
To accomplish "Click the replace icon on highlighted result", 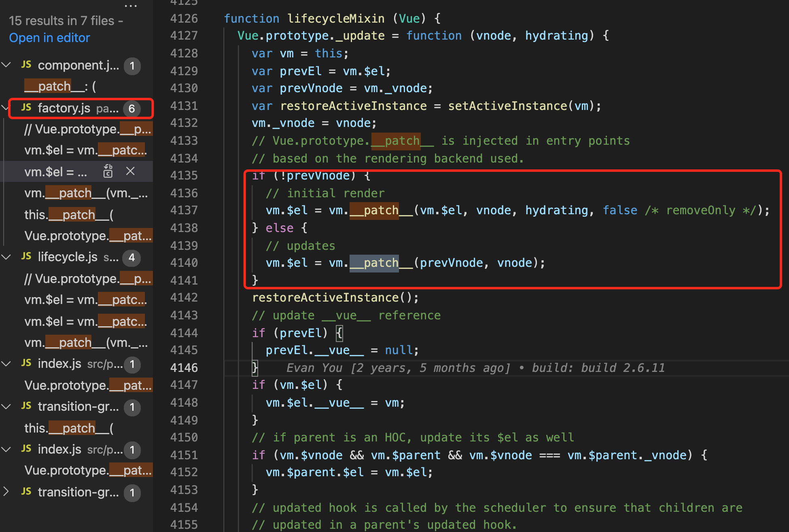I will coord(108,171).
